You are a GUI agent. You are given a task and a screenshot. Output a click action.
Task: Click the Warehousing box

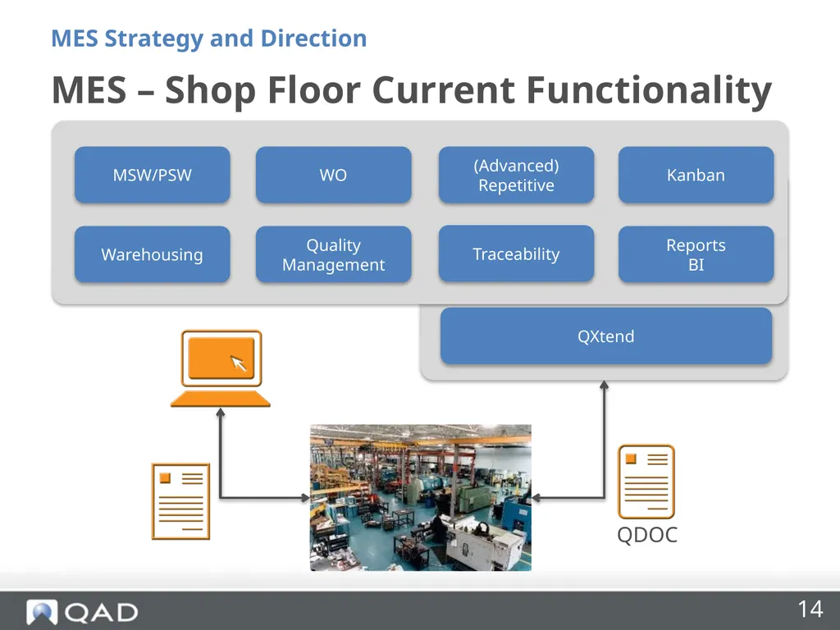tap(152, 254)
